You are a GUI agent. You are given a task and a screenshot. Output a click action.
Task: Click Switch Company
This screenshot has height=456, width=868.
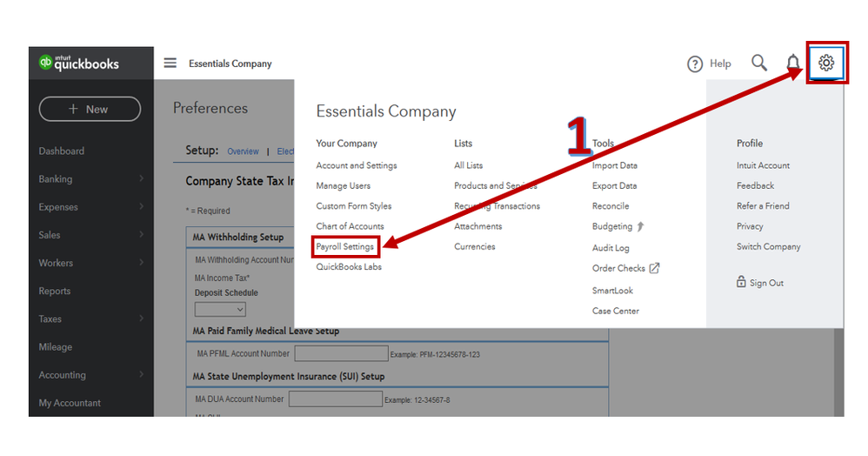768,246
